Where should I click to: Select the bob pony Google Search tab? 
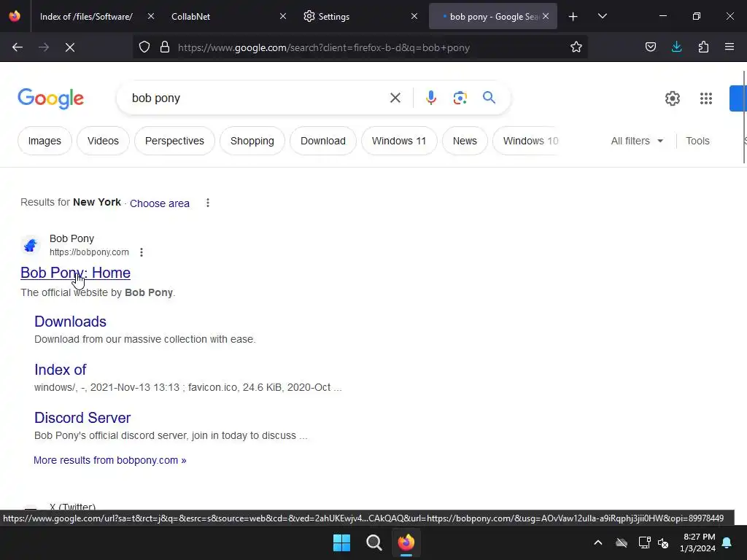pyautogui.click(x=493, y=17)
